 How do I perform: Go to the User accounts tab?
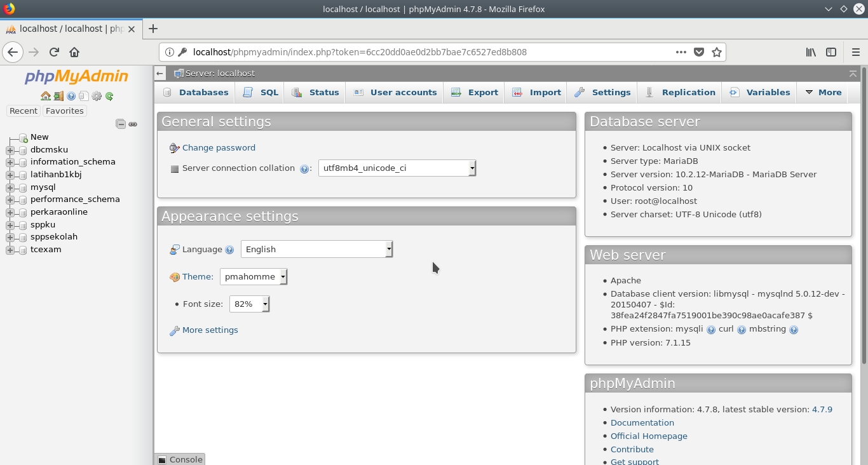[395, 92]
